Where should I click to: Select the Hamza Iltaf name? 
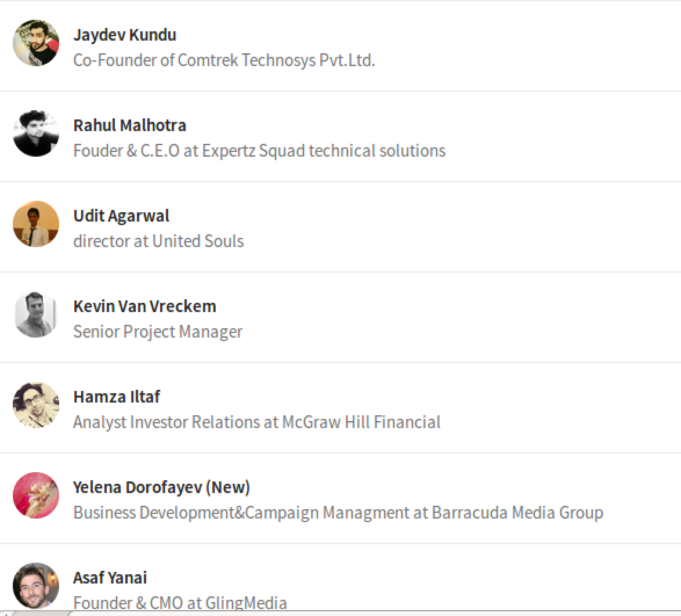[x=117, y=397]
